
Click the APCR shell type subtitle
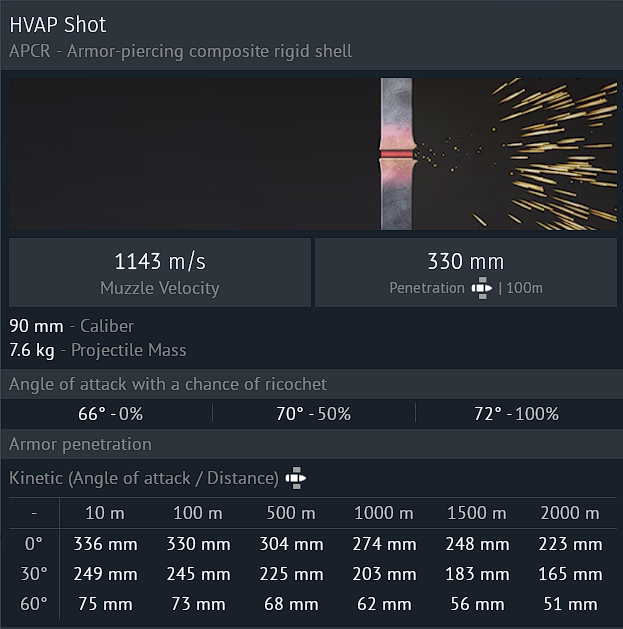(x=180, y=51)
